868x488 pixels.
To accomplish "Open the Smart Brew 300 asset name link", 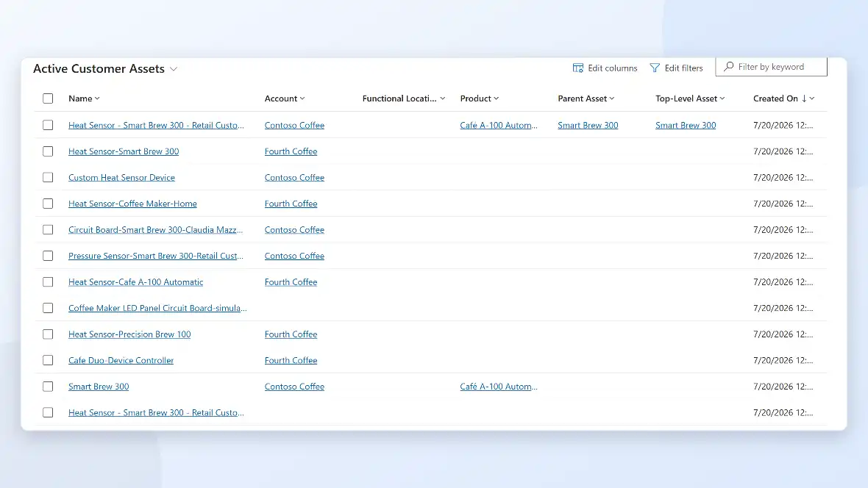I will pos(99,387).
